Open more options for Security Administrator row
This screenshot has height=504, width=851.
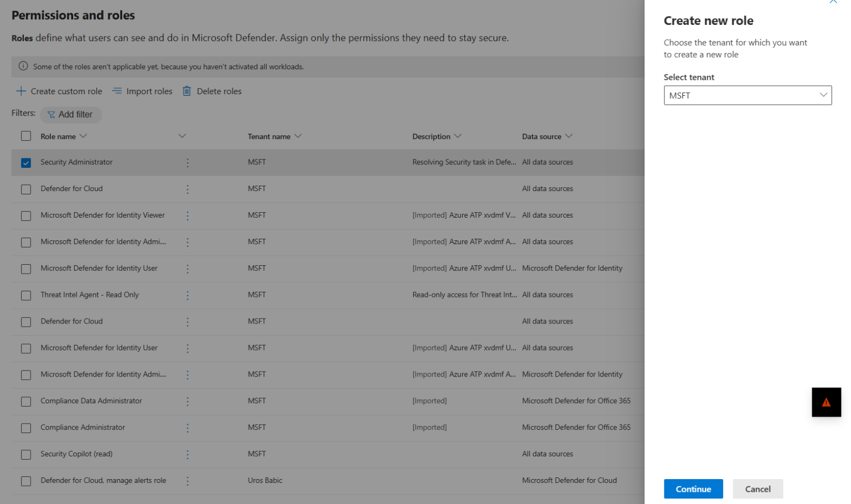188,162
